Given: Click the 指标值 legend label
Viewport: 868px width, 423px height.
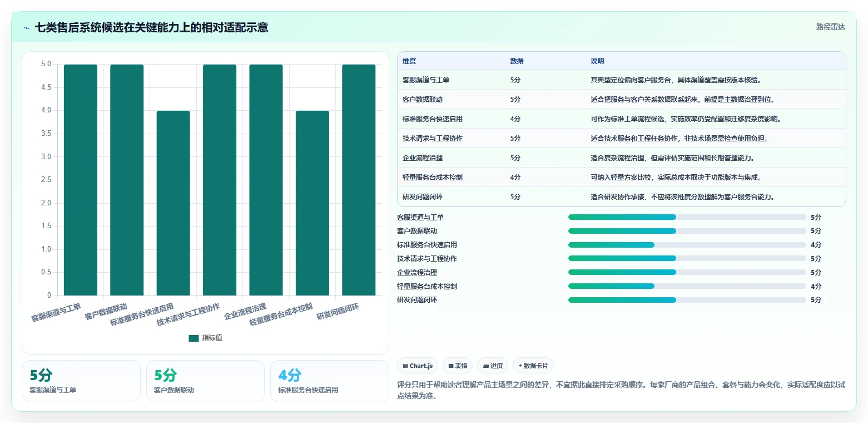Looking at the screenshot, I should (212, 338).
